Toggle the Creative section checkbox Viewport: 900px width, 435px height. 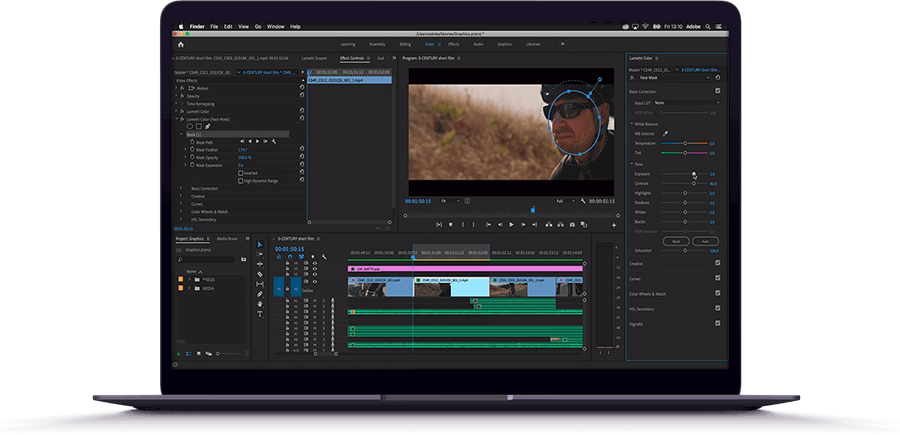pyautogui.click(x=717, y=263)
